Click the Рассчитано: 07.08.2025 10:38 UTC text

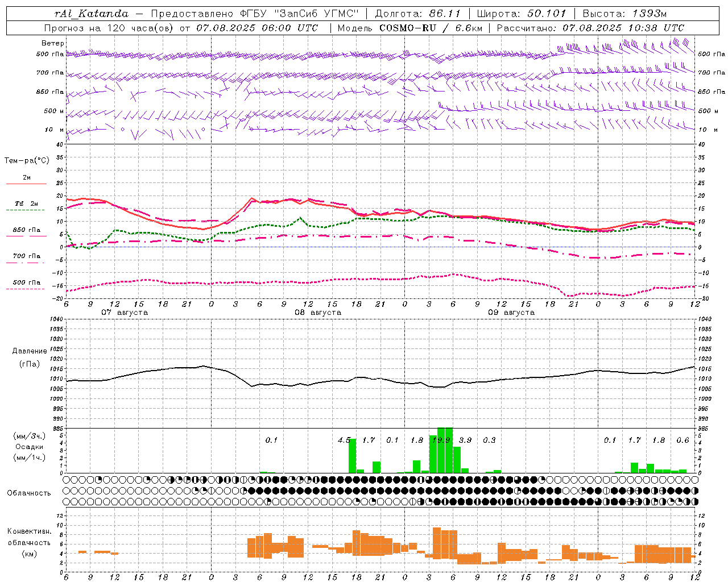(x=590, y=28)
